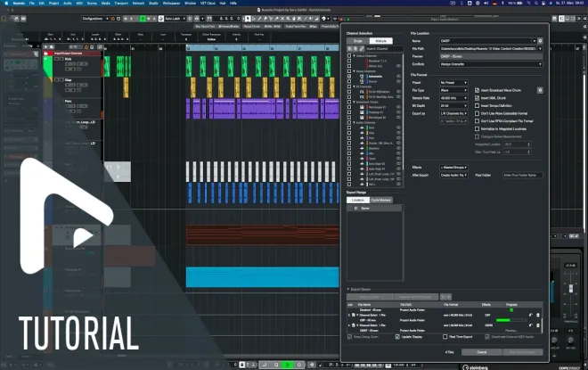Open the Workspaces menu

click(x=171, y=3)
